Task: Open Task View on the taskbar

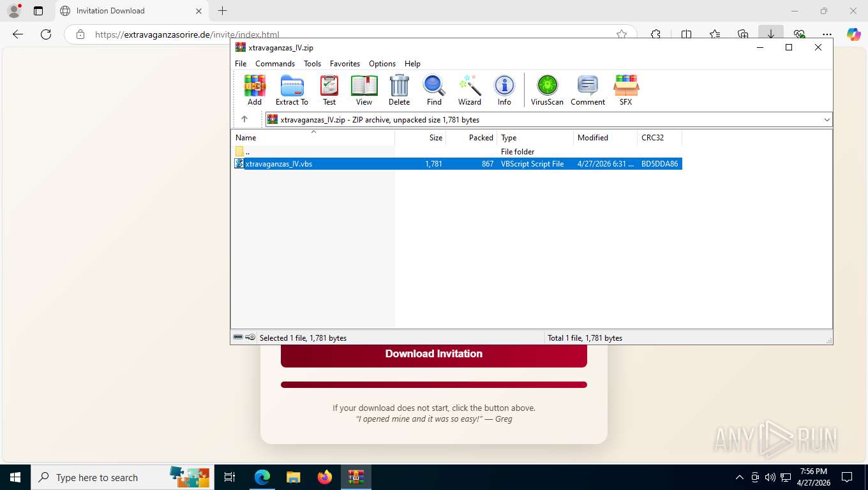Action: pyautogui.click(x=230, y=477)
